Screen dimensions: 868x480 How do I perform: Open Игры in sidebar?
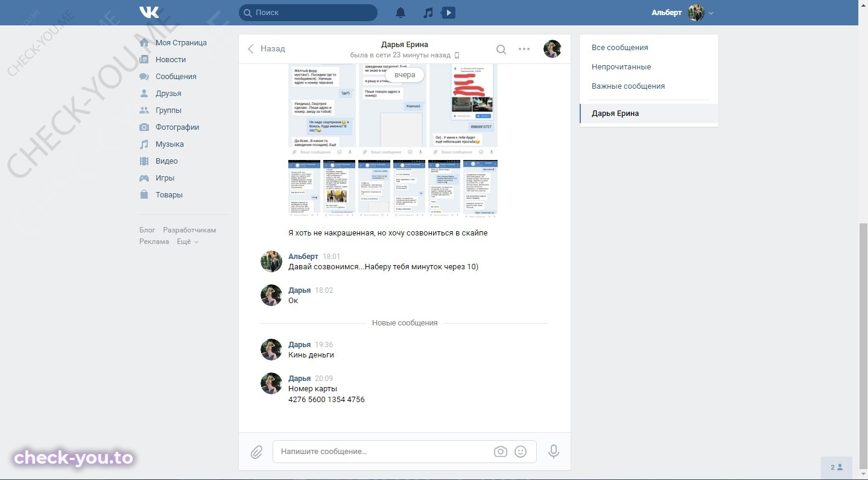point(165,178)
